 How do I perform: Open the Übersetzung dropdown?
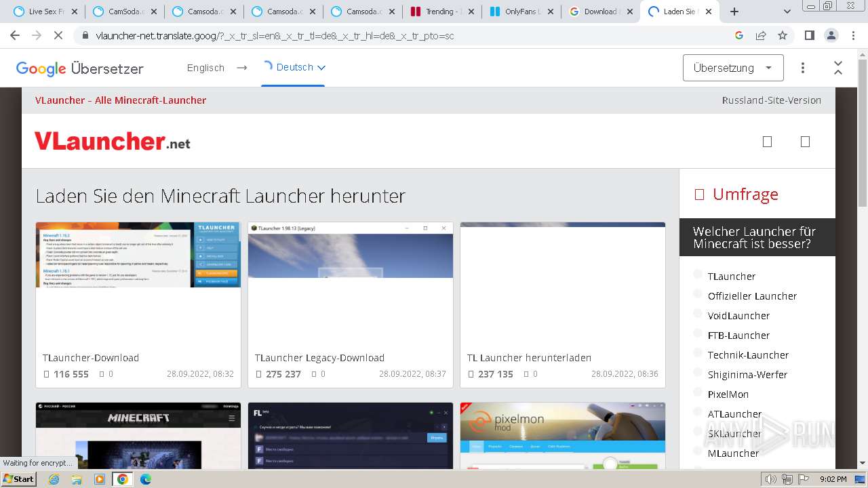[x=733, y=68]
